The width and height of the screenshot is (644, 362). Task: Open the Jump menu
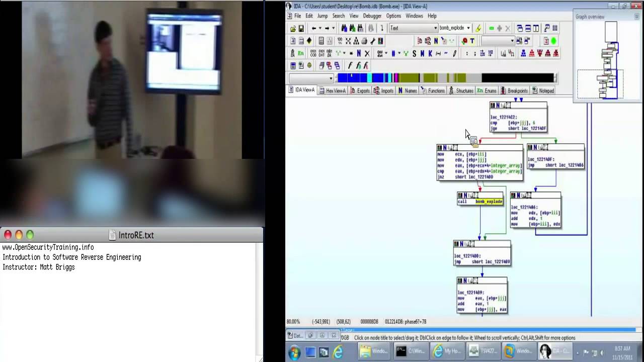323,16
